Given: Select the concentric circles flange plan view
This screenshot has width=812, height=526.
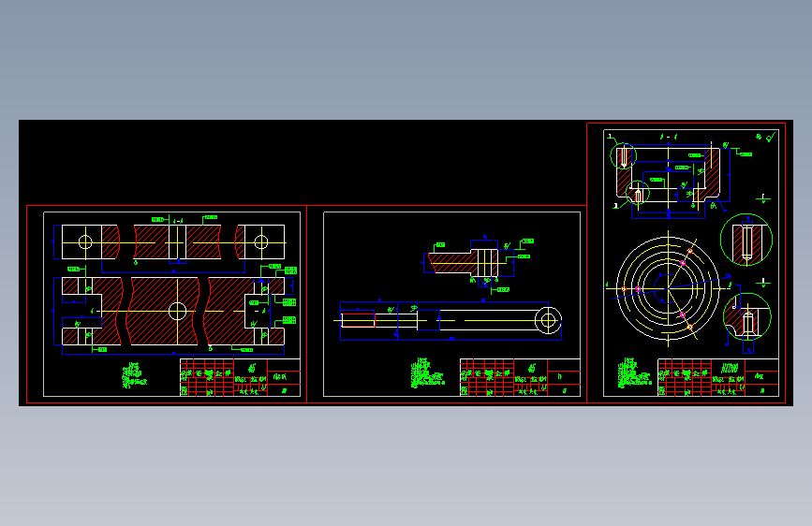Looking at the screenshot, I should 668,288.
